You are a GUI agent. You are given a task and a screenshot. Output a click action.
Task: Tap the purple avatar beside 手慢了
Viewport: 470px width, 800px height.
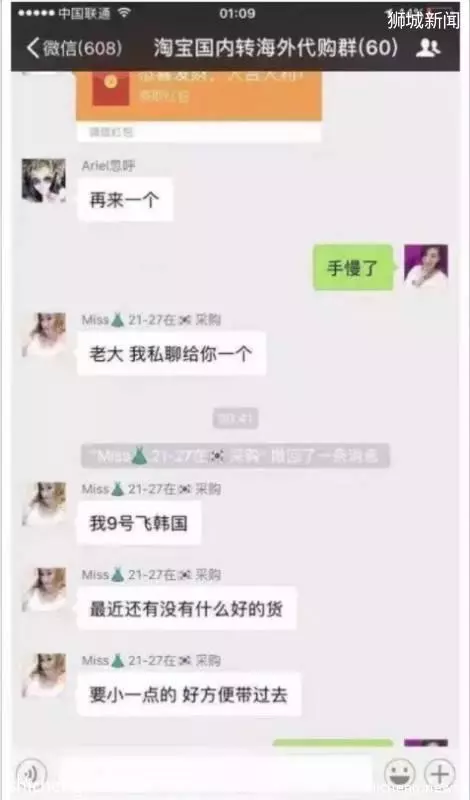(x=426, y=267)
